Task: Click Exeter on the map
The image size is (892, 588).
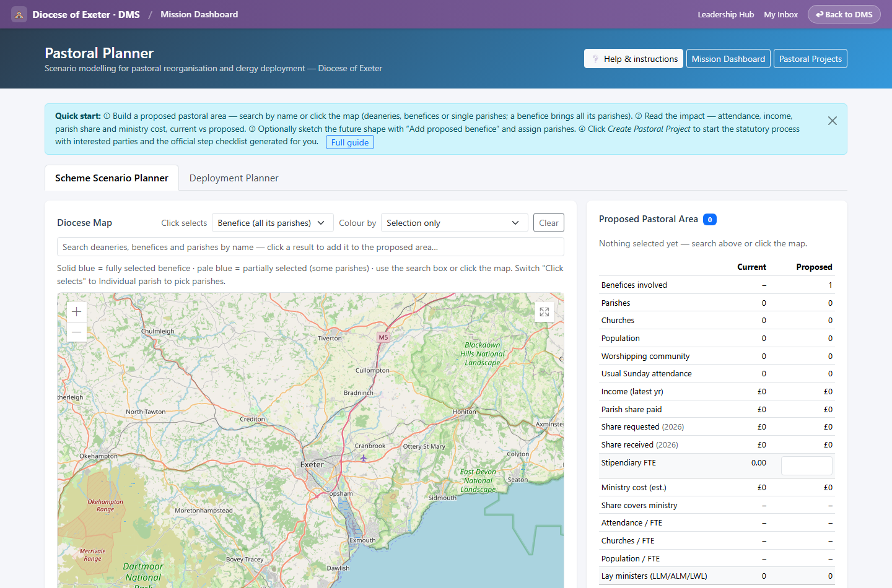Action: point(312,464)
